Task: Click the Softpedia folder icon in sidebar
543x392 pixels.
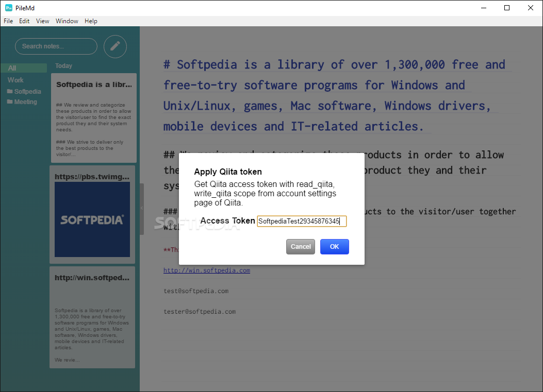Action: pos(10,91)
